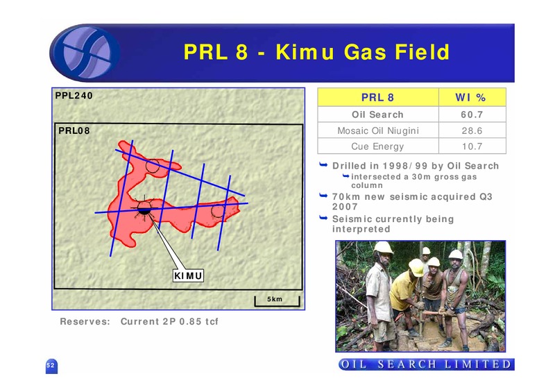Click the 'WI %' table header
Viewport: 555px width, 392px height.
pos(472,97)
